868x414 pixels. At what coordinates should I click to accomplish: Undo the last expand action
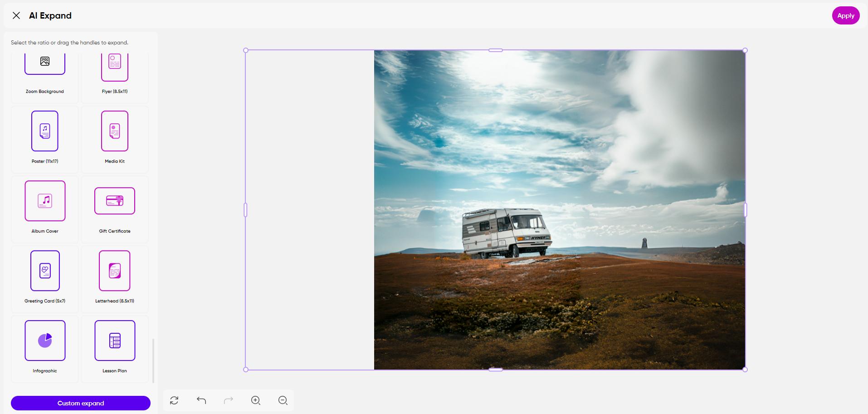point(201,400)
